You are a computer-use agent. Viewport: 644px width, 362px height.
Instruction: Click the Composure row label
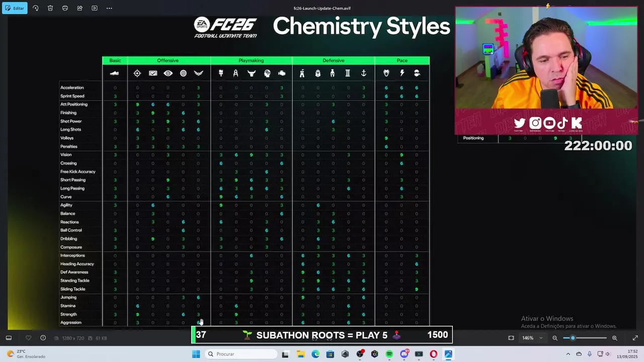71,247
